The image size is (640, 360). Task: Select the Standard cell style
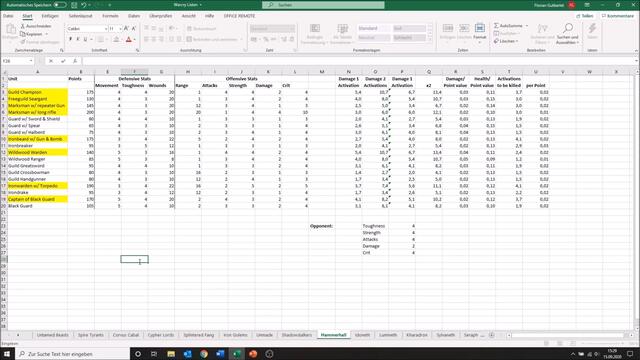point(373,29)
